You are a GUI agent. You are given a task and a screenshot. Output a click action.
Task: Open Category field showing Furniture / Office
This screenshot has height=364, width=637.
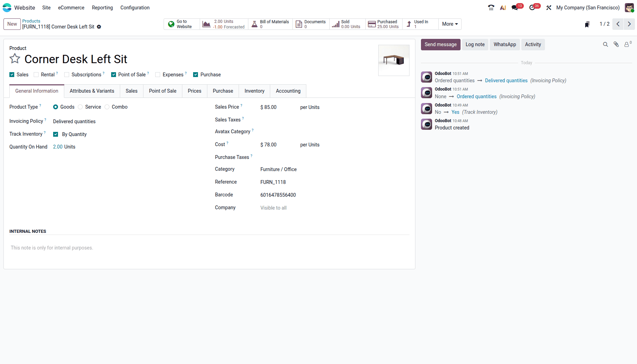[335, 169]
